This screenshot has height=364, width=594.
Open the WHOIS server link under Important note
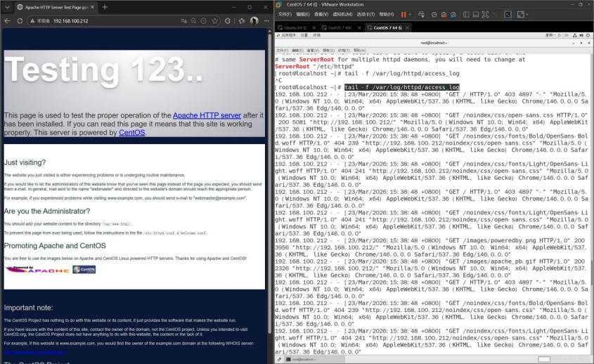pos(35,352)
